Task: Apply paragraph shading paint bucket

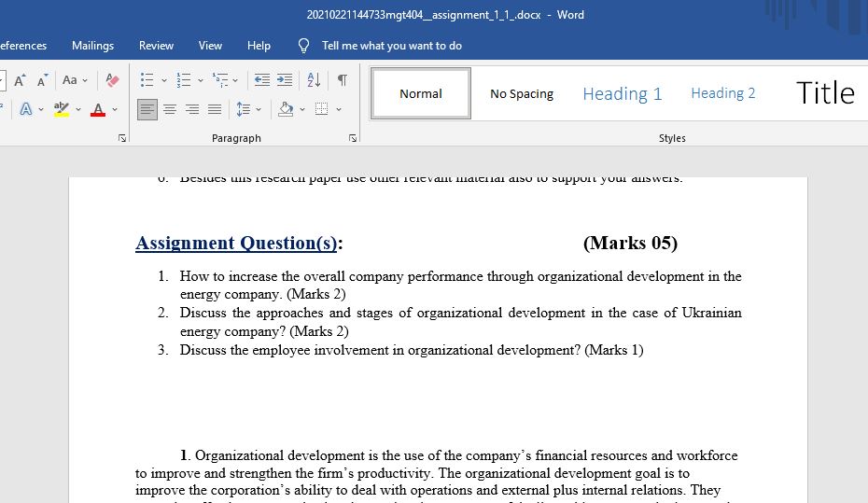Action: pos(286,109)
